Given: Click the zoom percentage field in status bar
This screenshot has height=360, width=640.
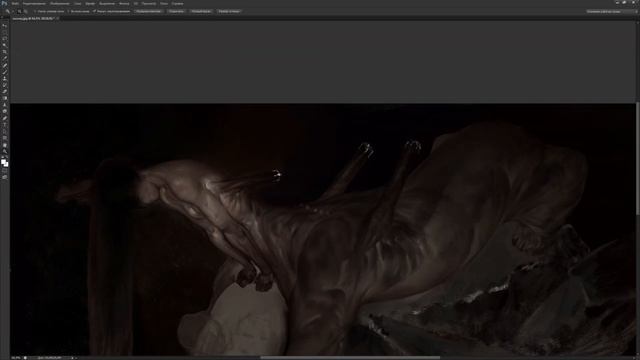Looking at the screenshot, I should 16,358.
